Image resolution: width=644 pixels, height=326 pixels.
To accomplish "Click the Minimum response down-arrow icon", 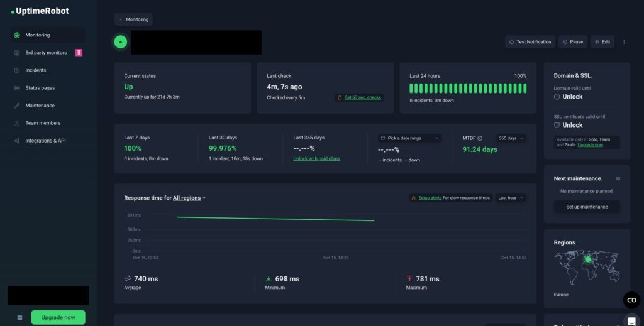I will coord(269,279).
